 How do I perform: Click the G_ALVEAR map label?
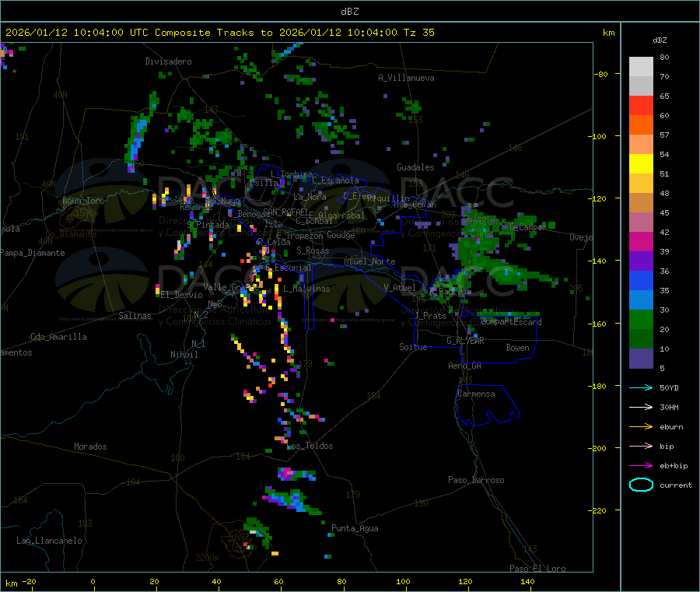pos(466,341)
